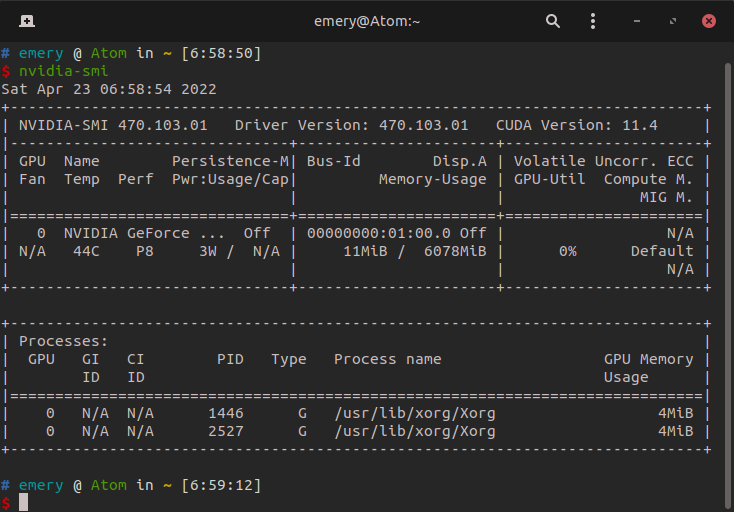Open a new terminal tab
This screenshot has height=512, width=734.
(26, 20)
